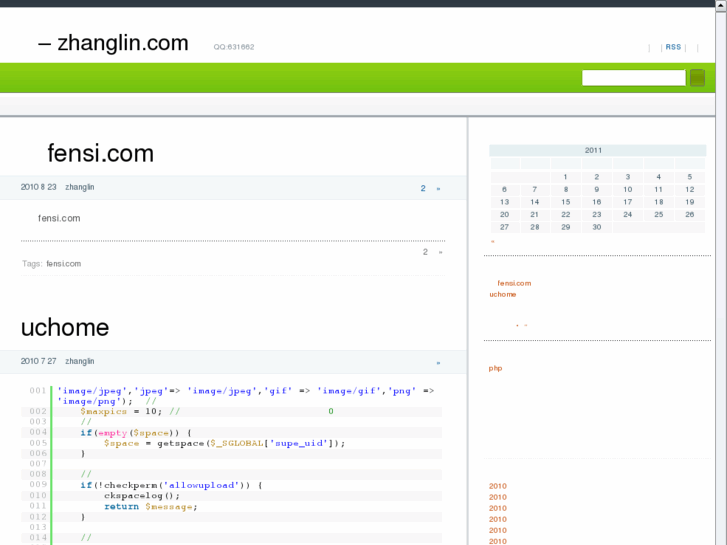727x545 pixels.
Task: Click the 2011 calendar header
Action: coord(598,150)
